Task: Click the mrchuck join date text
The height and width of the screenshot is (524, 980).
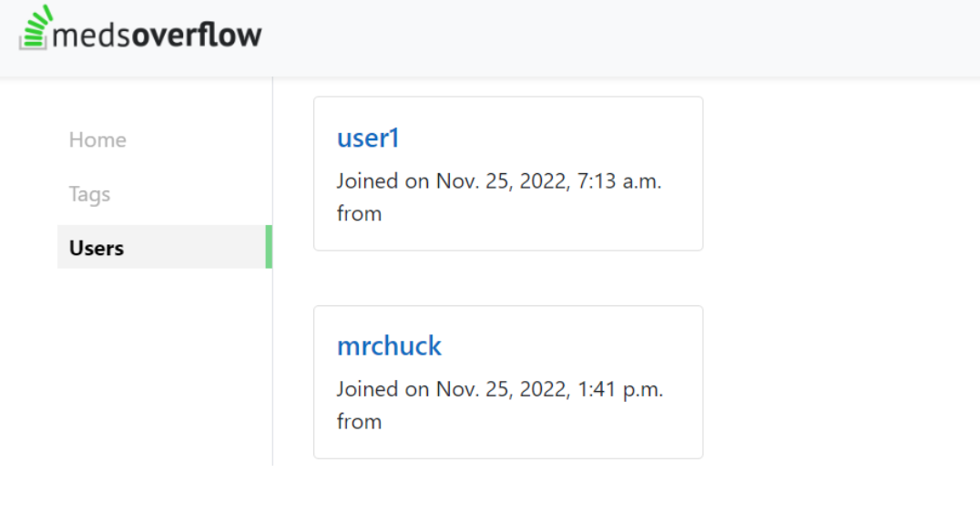Action: point(500,389)
